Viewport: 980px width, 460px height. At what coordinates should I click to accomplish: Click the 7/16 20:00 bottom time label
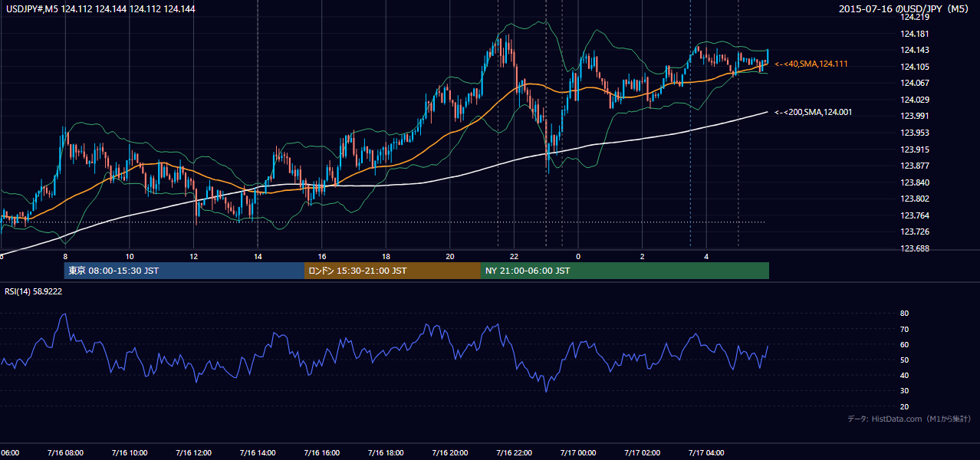tap(450, 453)
